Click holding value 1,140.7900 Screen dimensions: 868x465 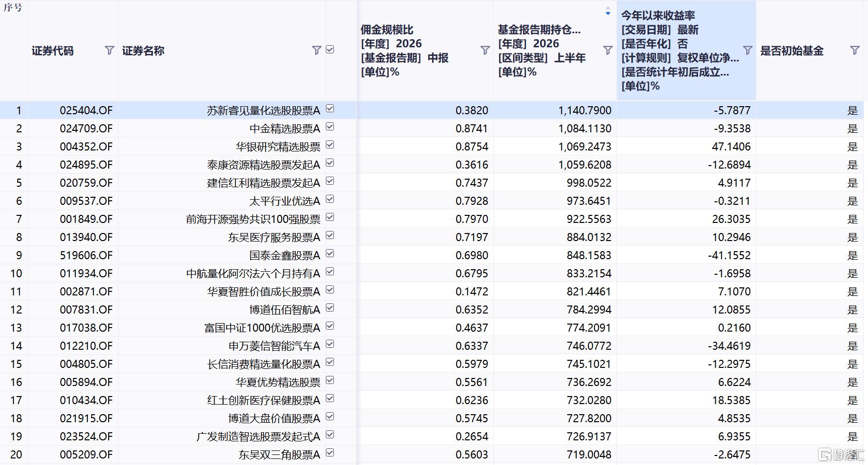point(585,110)
